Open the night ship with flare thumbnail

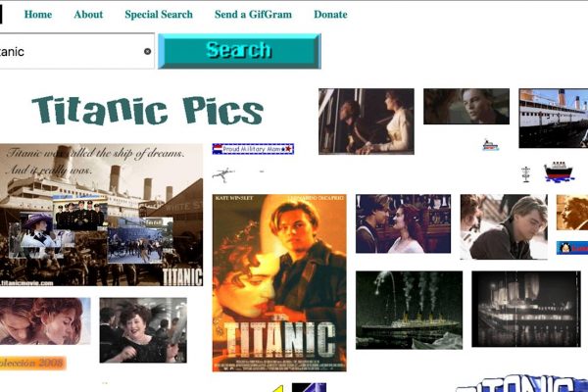coord(409,310)
